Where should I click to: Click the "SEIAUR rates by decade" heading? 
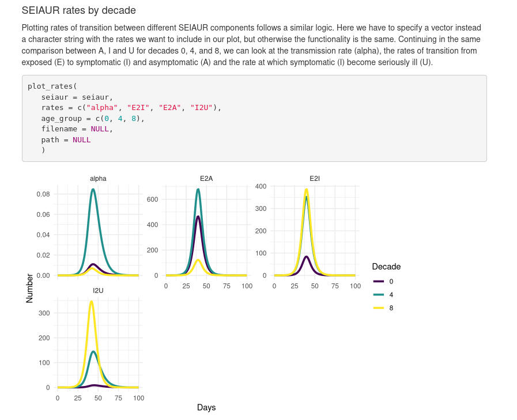click(78, 10)
